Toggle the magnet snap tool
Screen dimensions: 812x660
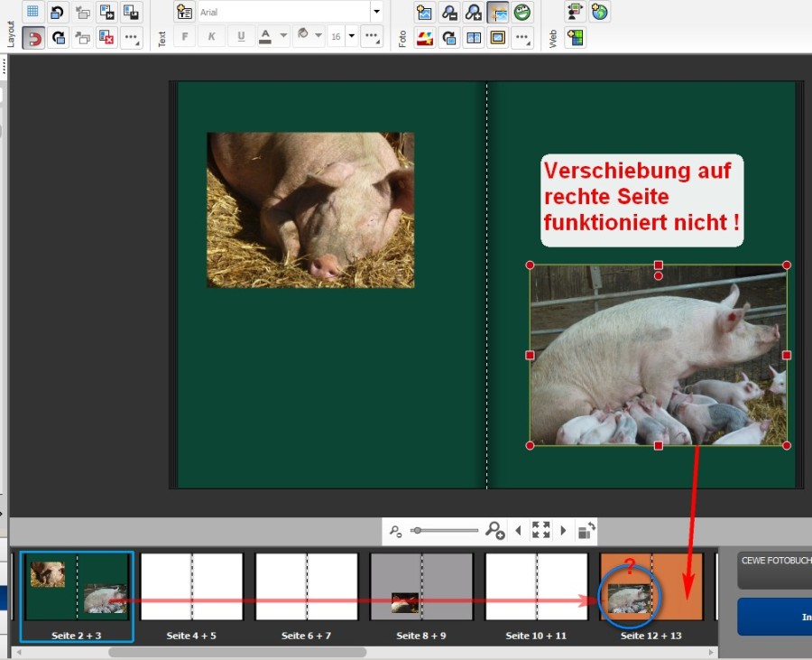click(x=33, y=37)
